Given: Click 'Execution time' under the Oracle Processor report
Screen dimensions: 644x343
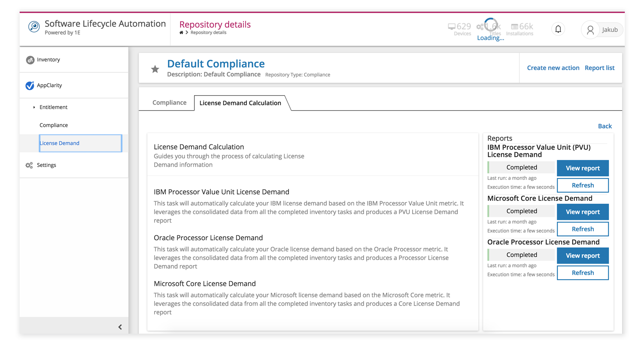Looking at the screenshot, I should click(x=521, y=274).
